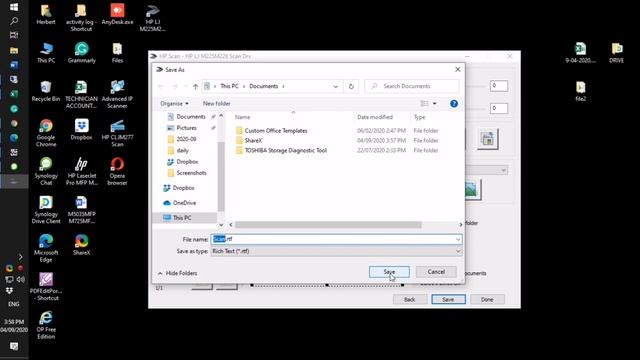Image resolution: width=640 pixels, height=360 pixels.
Task: Open the Herbert desktop folder icon
Action: click(46, 15)
